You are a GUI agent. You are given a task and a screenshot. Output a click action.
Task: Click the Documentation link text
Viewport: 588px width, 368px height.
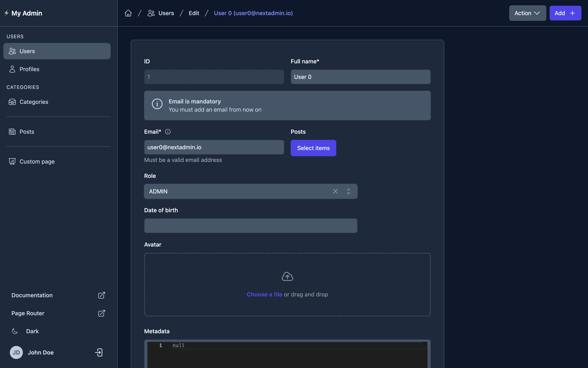click(x=32, y=295)
